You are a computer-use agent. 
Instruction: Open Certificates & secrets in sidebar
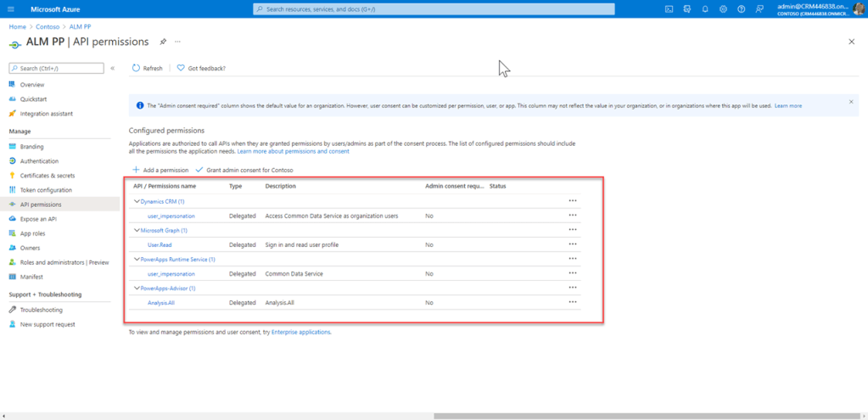(x=47, y=176)
